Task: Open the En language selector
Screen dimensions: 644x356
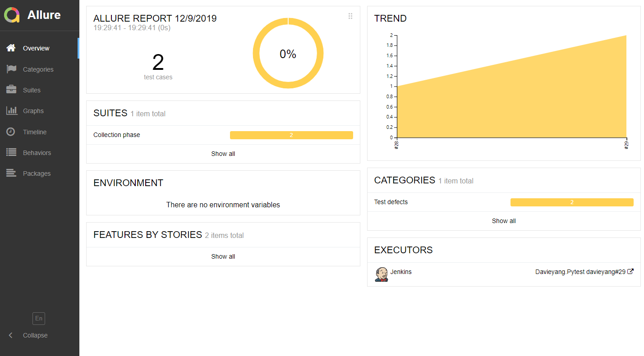Action: pyautogui.click(x=39, y=319)
